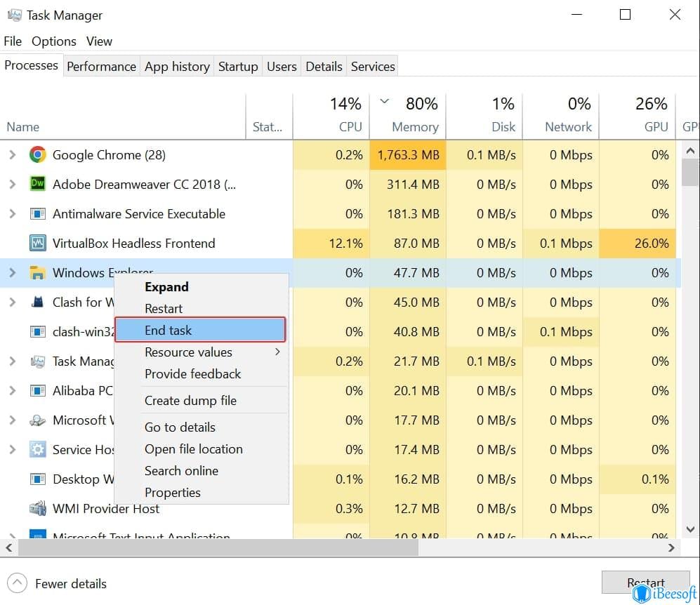Sort by the CPU column header

pyautogui.click(x=331, y=116)
